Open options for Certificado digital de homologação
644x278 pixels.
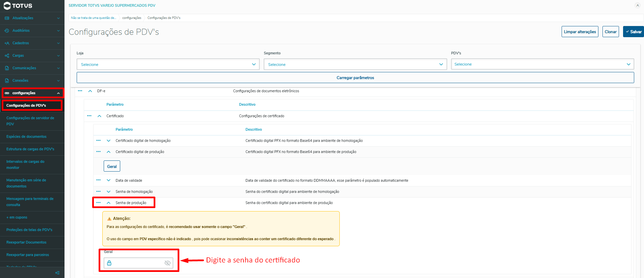click(x=98, y=141)
